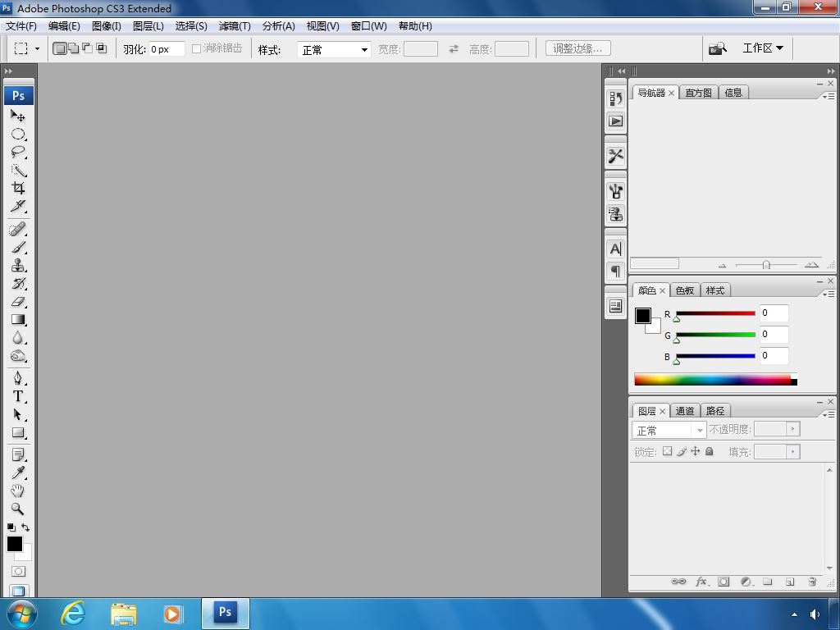Open the Navigator panel options menu
The width and height of the screenshot is (840, 630).
(829, 96)
